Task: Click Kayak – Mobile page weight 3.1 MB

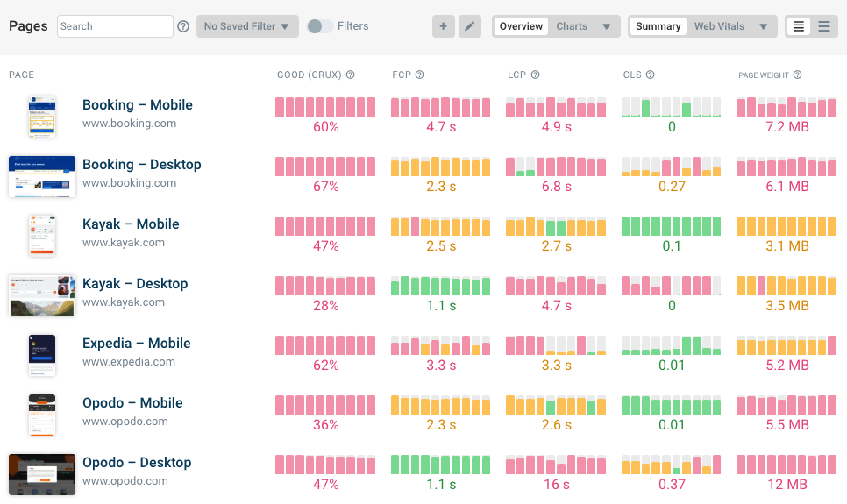Action: [787, 246]
